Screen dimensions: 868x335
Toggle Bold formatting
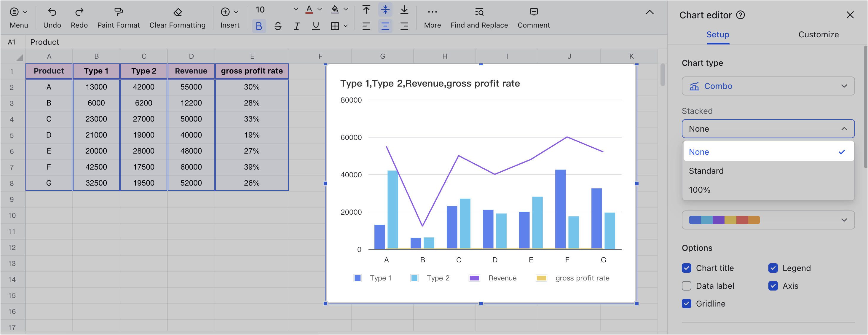pos(259,26)
